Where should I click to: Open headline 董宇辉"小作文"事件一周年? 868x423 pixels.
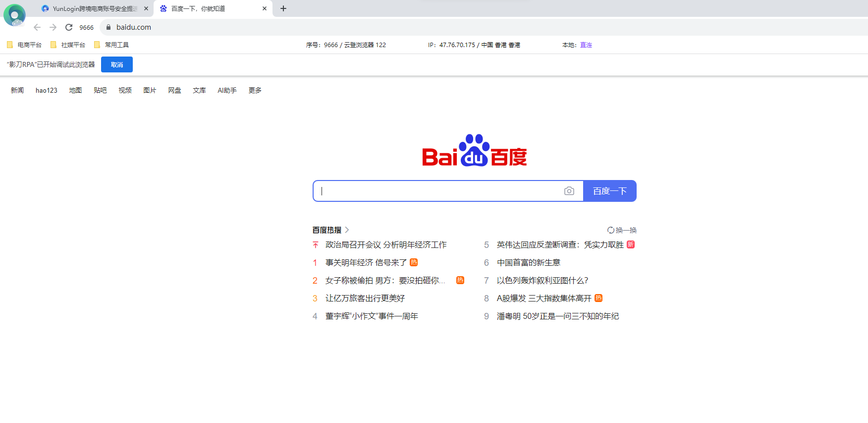tap(372, 316)
